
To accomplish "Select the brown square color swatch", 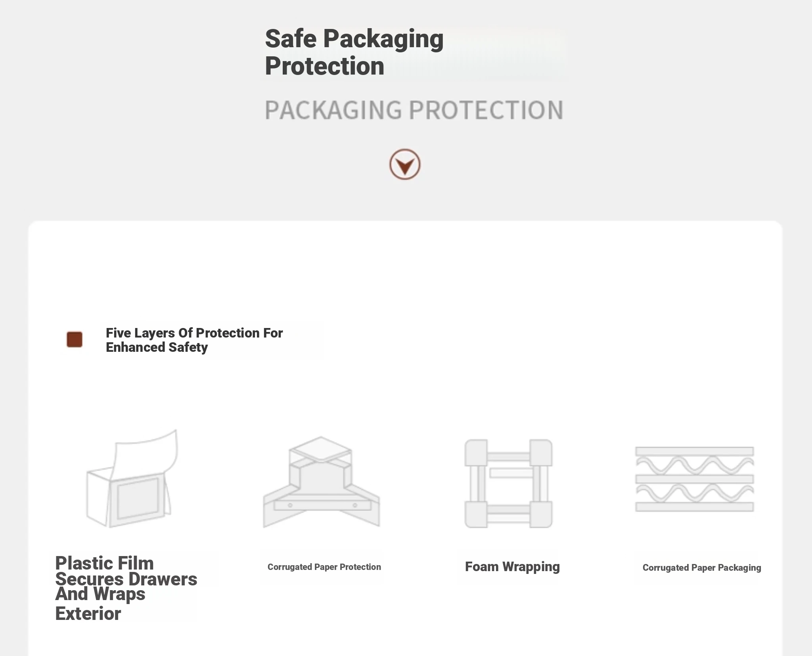I will 75,340.
